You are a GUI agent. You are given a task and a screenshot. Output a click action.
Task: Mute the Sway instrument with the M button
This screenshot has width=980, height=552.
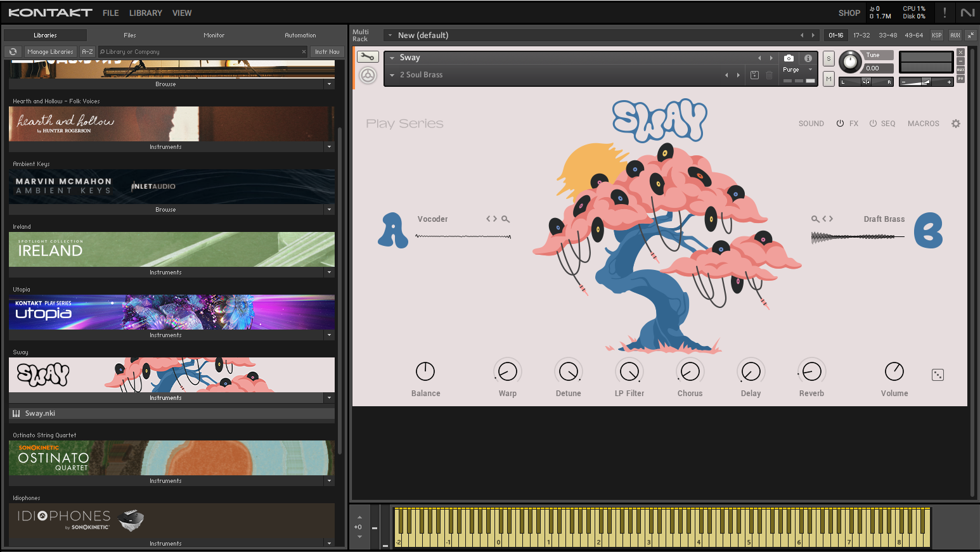point(828,79)
